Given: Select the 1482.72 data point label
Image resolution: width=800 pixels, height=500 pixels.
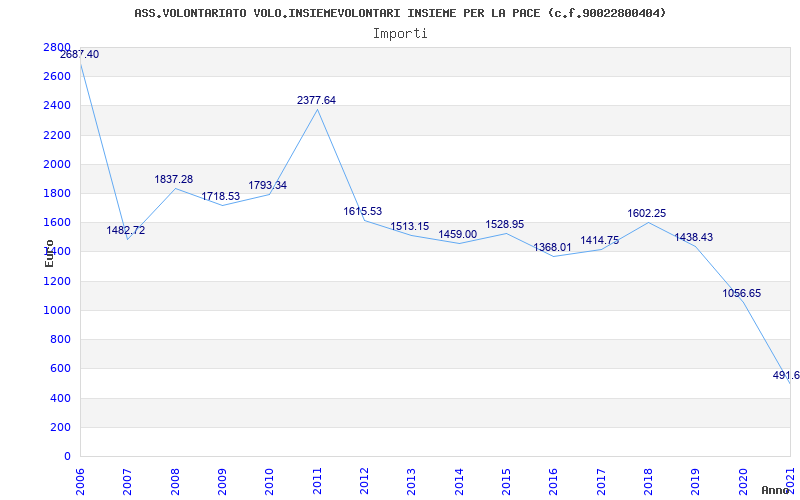Looking at the screenshot, I should point(126,230).
